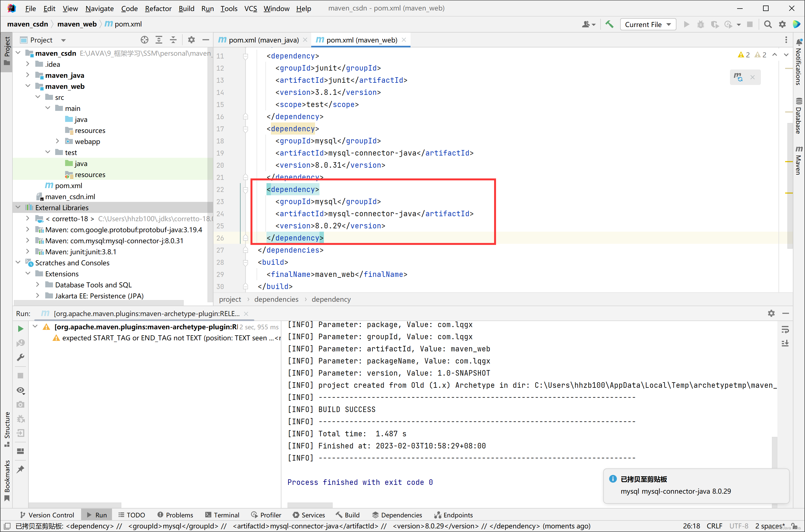The width and height of the screenshot is (805, 532).
Task: Toggle the Project sidebar button
Action: pyautogui.click(x=7, y=51)
